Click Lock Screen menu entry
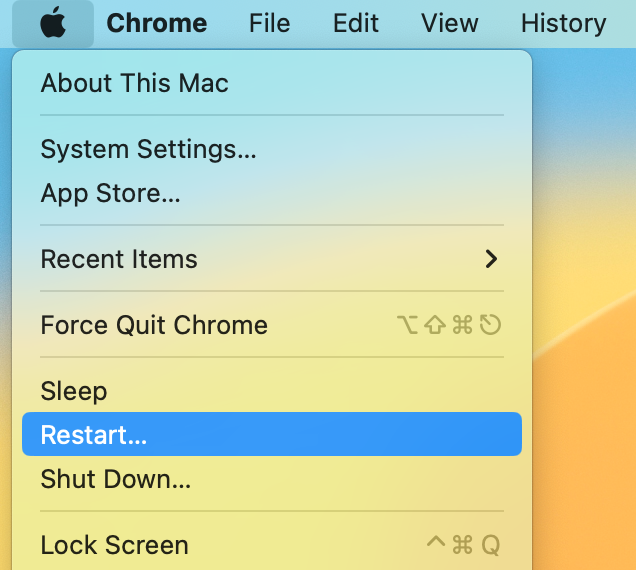 coord(272,545)
